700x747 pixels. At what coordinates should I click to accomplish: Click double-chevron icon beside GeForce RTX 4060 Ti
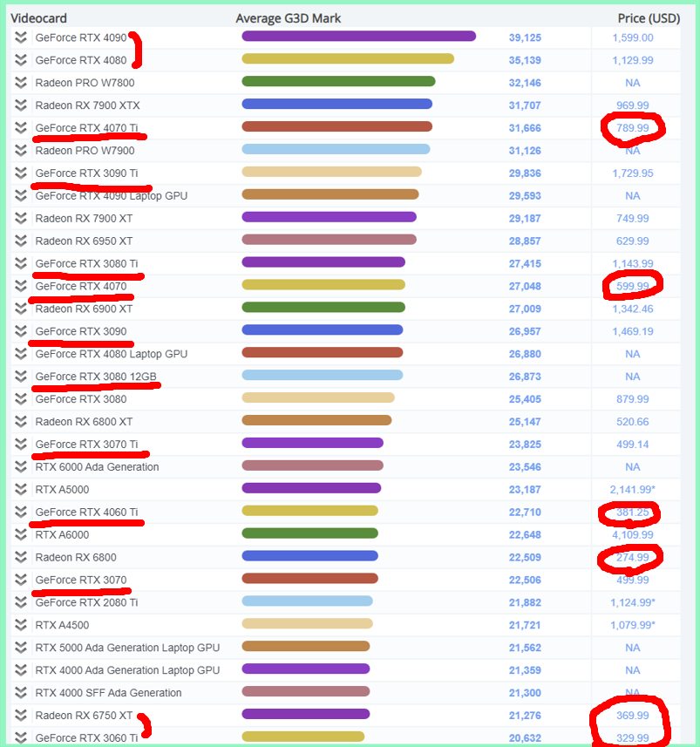21,513
